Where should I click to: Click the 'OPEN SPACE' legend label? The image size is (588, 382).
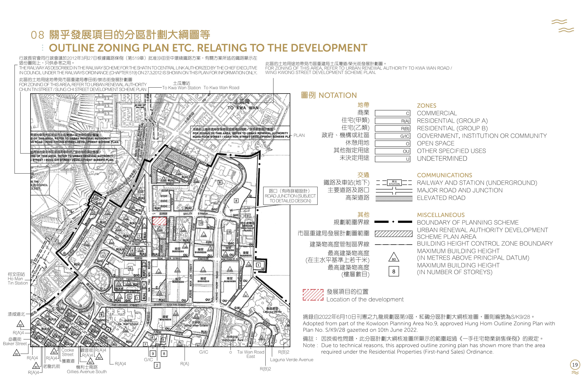coord(436,143)
